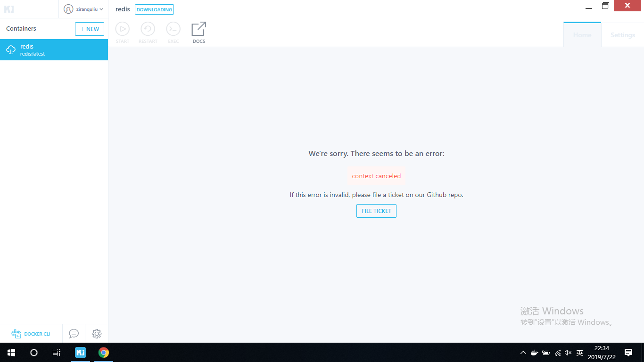Select the redis:latest download cloud icon
The width and height of the screenshot is (644, 362).
tap(11, 49)
